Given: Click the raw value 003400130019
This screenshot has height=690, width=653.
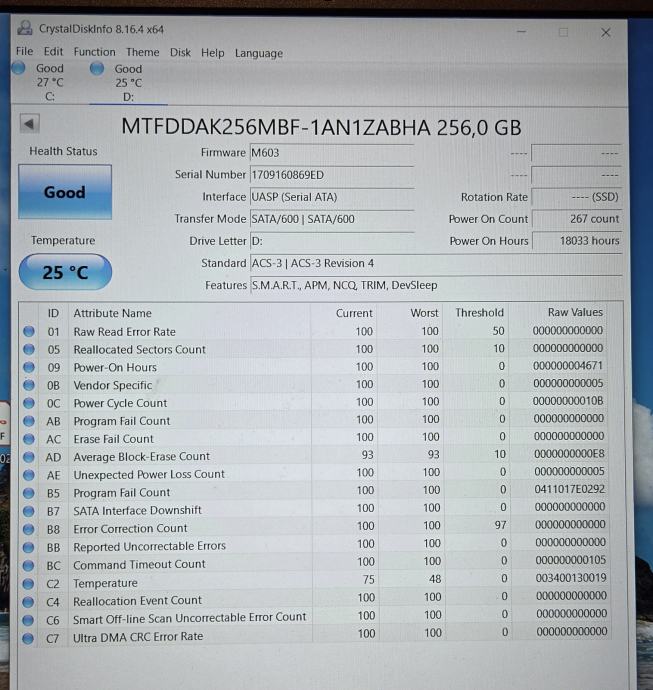Looking at the screenshot, I should pyautogui.click(x=571, y=578).
